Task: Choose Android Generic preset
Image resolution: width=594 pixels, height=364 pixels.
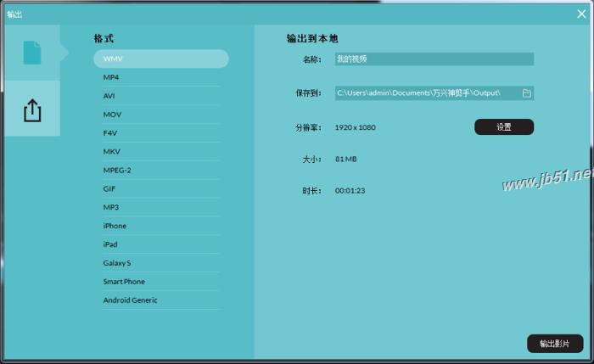Action: pyautogui.click(x=161, y=300)
